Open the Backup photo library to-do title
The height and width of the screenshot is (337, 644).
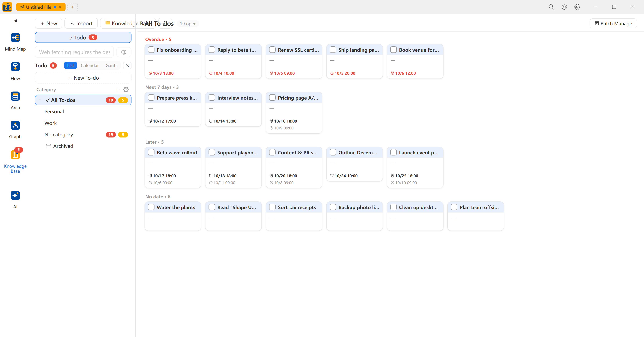pyautogui.click(x=358, y=207)
